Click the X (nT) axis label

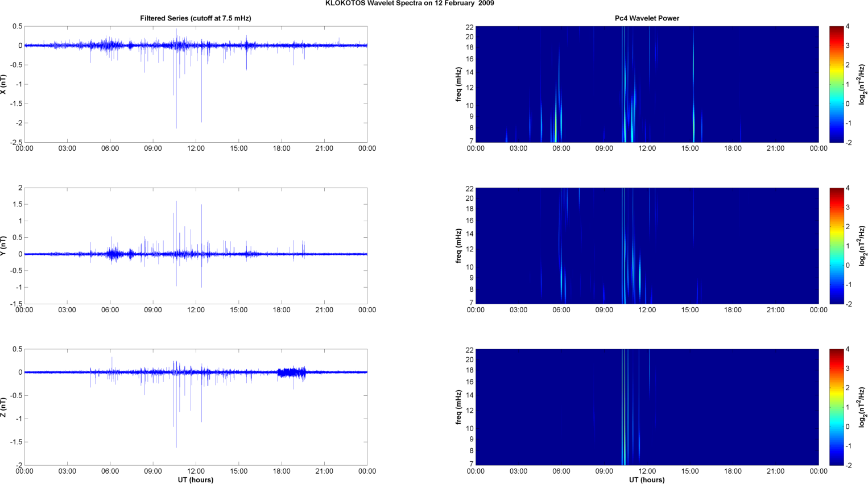pyautogui.click(x=3, y=84)
